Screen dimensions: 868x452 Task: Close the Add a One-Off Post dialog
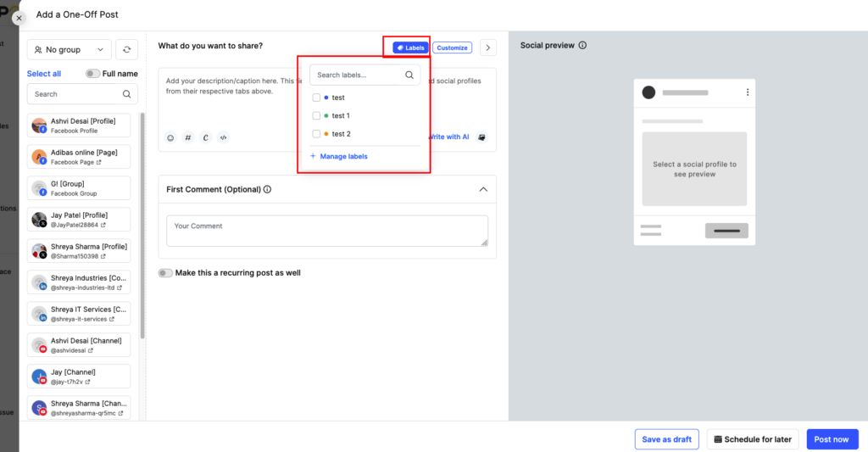click(x=19, y=18)
